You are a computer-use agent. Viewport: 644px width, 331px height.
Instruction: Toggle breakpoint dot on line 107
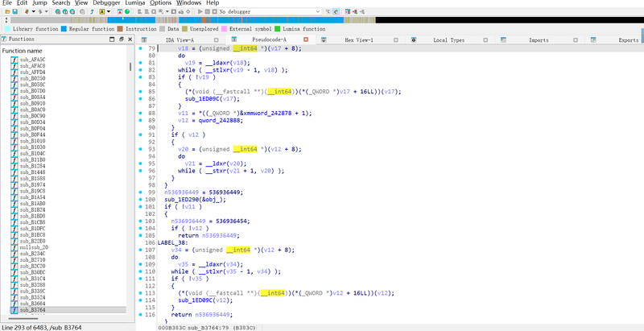pos(141,250)
